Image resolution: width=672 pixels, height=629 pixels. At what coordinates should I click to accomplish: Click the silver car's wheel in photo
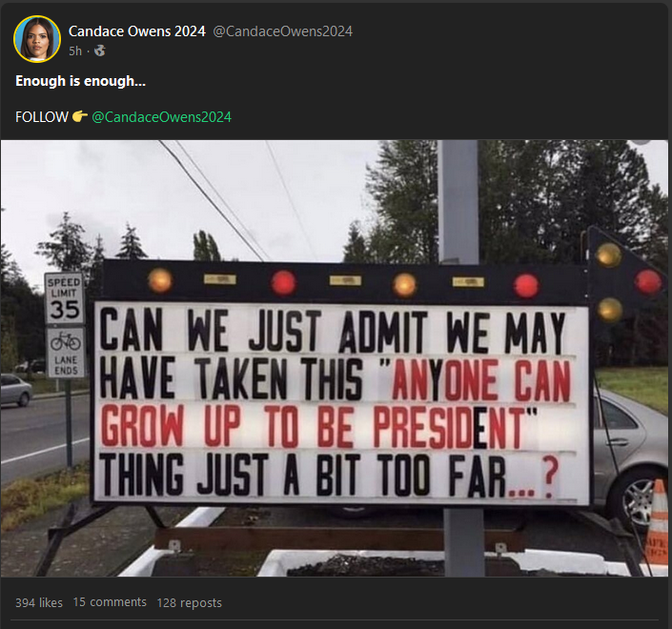click(640, 501)
